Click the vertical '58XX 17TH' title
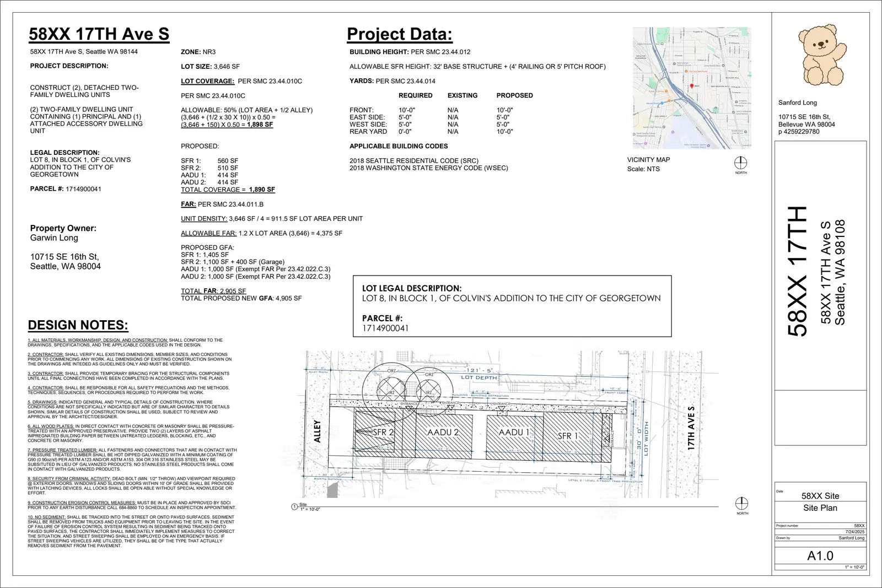Image resolution: width=882 pixels, height=588 pixels. [797, 271]
